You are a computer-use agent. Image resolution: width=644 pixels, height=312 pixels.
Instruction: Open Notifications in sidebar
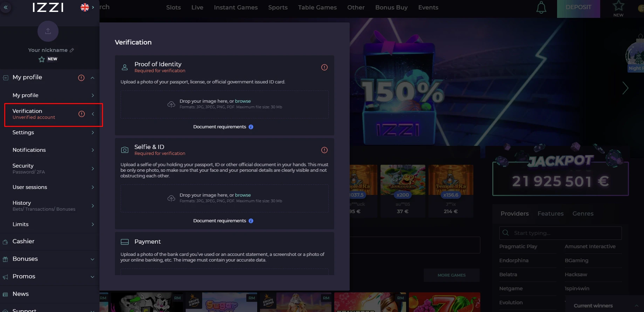coord(50,150)
